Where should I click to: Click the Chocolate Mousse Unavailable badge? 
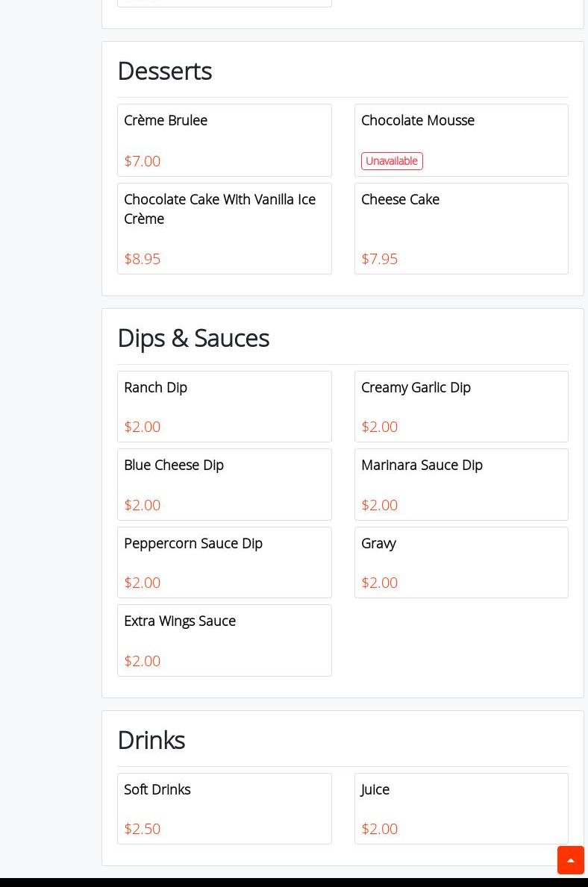(392, 161)
